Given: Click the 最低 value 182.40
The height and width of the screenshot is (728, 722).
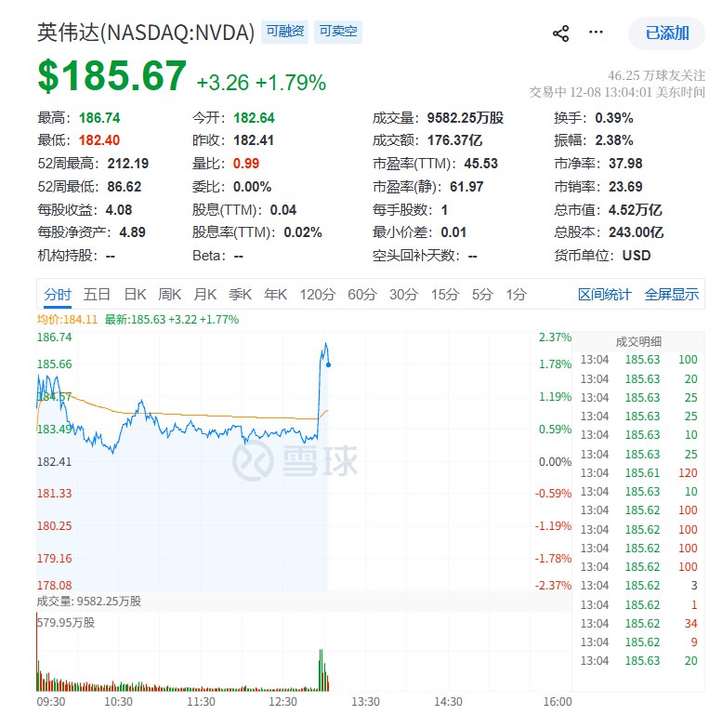Looking at the screenshot, I should pyautogui.click(x=99, y=140).
